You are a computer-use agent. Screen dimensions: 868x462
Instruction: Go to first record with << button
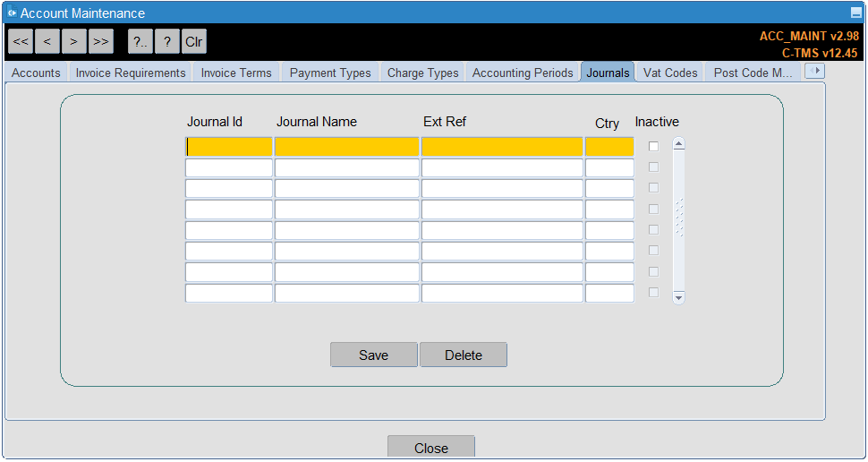coord(21,41)
